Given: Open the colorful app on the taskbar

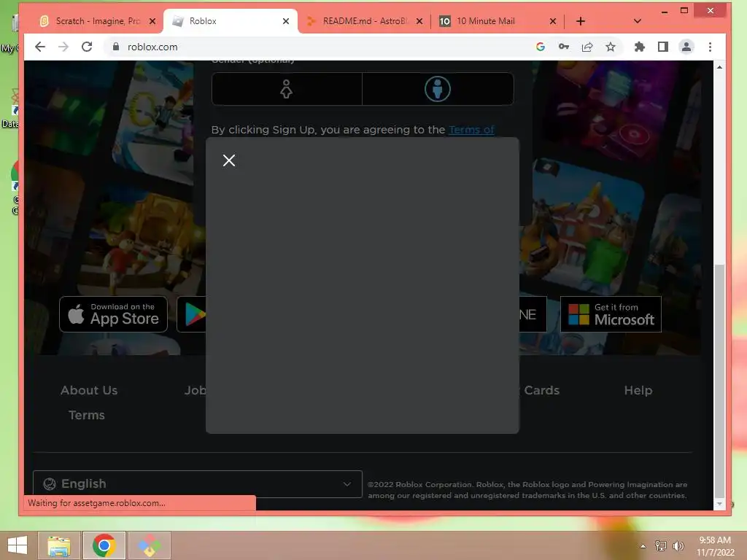Looking at the screenshot, I should [150, 545].
